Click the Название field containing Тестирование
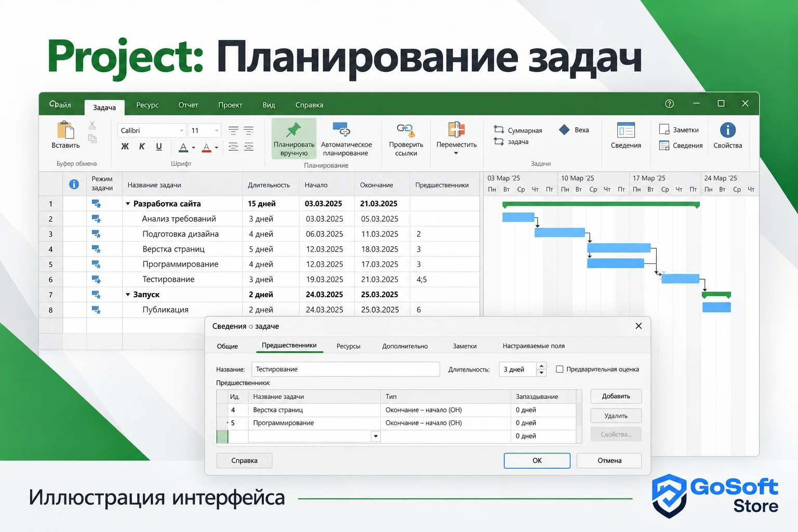Screen dimensions: 798x532 point(345,369)
